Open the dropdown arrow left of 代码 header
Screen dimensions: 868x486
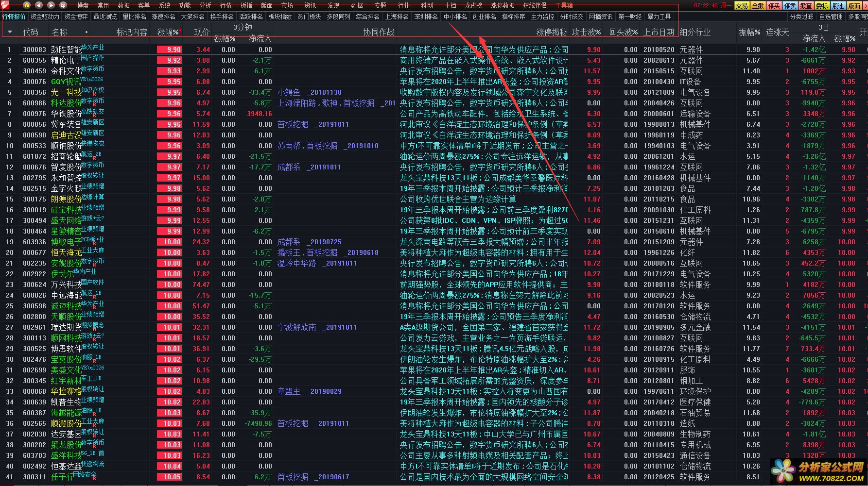(x=10, y=32)
